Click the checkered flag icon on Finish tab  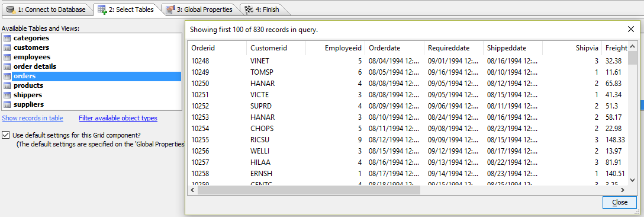click(x=249, y=9)
